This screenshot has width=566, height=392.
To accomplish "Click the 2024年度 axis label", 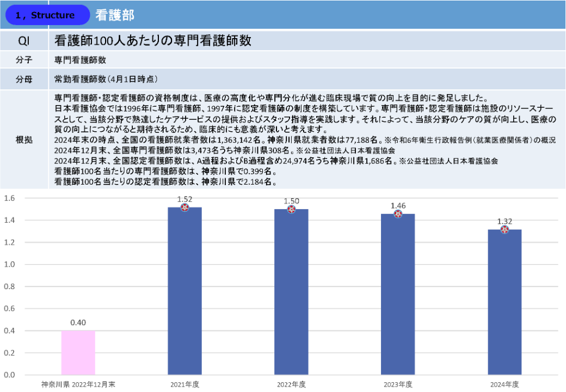I will [505, 384].
